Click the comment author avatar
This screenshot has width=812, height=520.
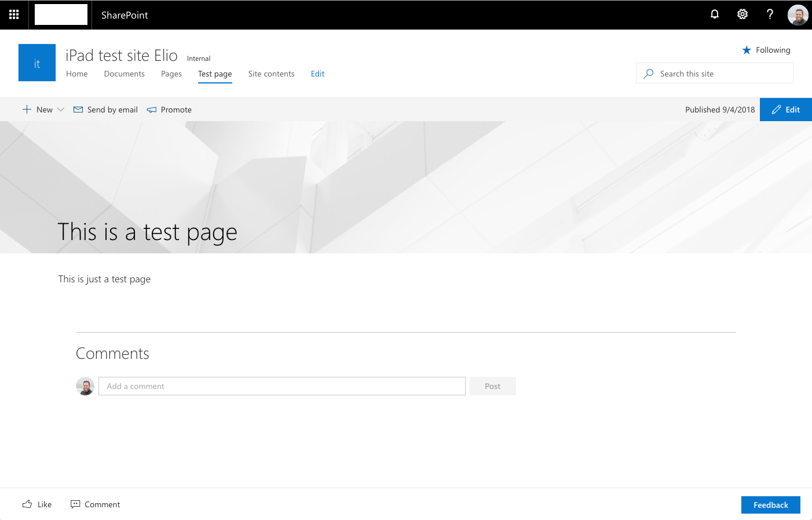point(85,386)
